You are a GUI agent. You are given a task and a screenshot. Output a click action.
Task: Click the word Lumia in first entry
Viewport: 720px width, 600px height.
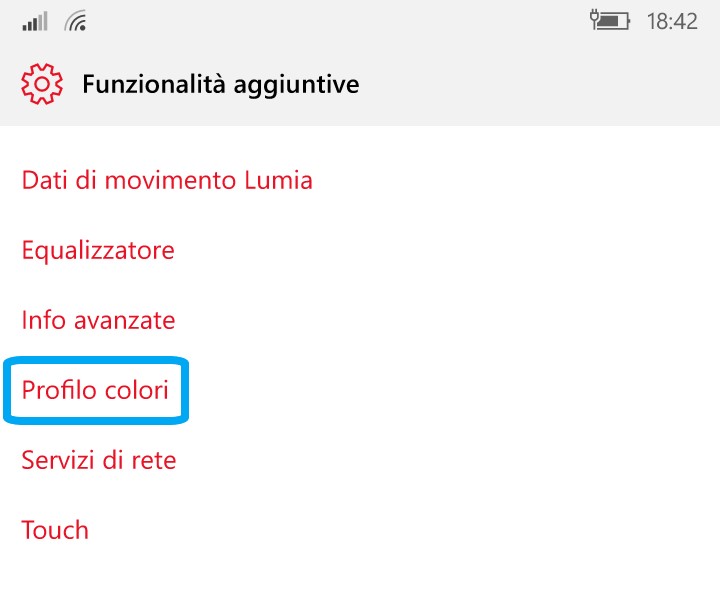point(279,180)
